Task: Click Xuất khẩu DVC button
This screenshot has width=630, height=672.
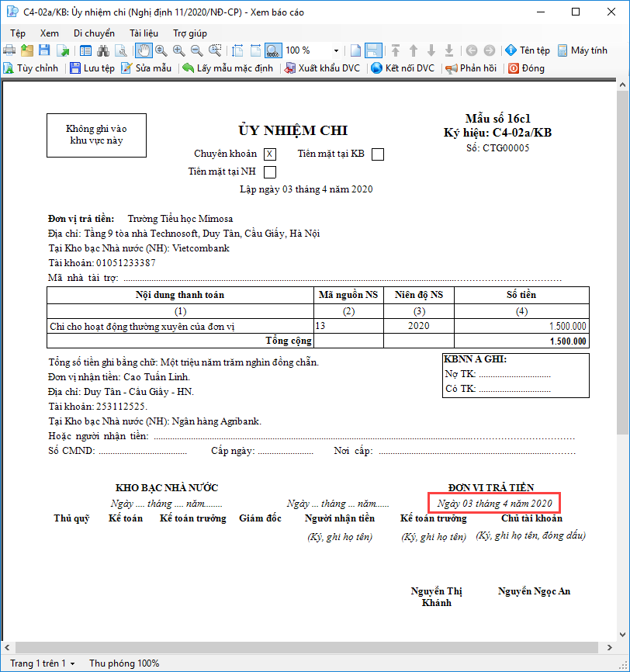Action: click(323, 68)
